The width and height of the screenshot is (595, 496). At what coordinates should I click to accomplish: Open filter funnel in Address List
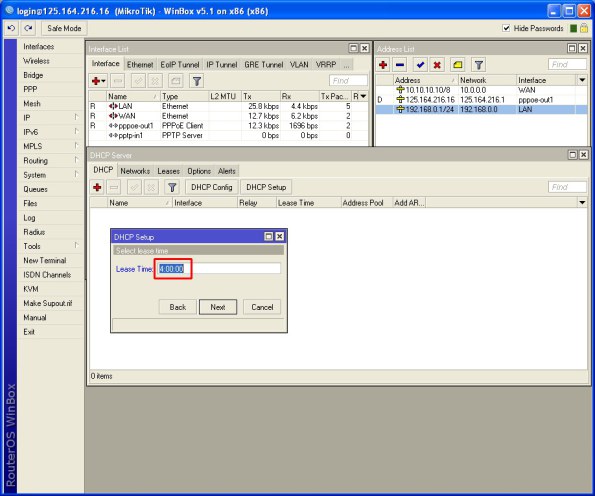479,65
